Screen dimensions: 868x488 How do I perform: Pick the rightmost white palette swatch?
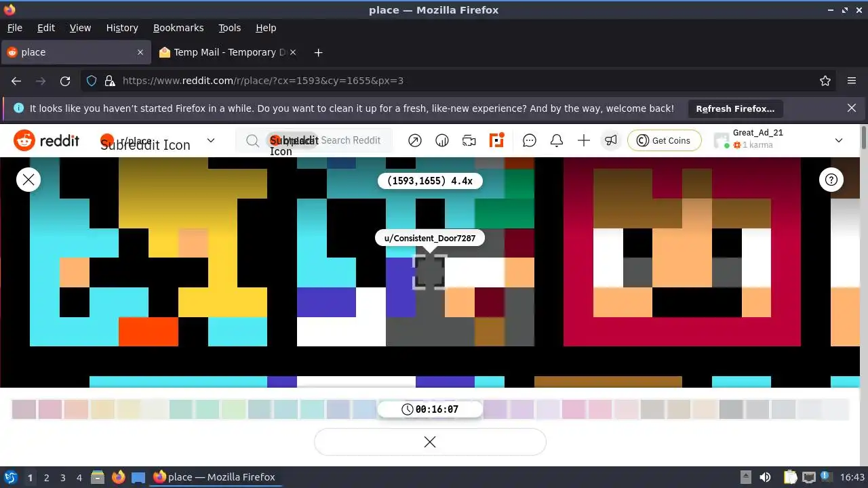point(836,409)
